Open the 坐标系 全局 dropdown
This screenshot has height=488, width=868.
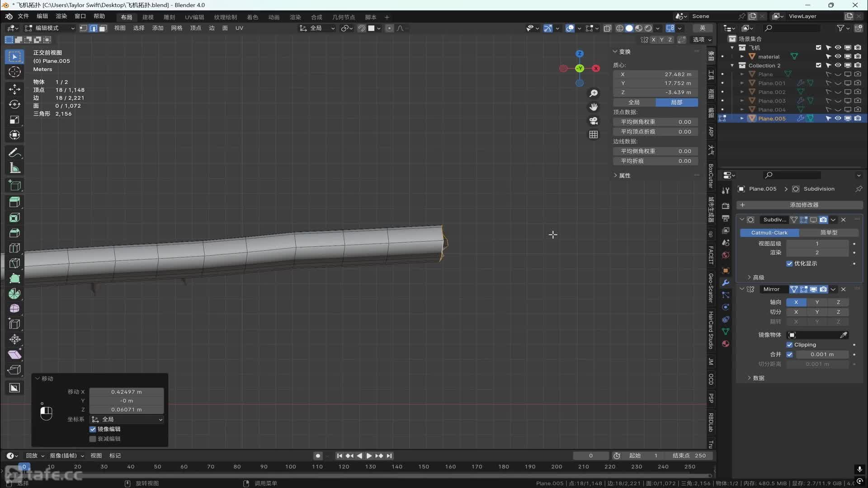(127, 419)
